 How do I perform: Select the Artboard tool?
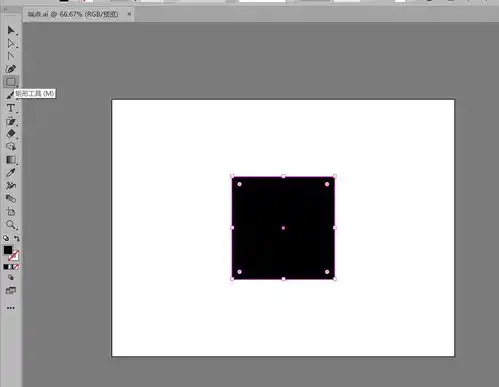pos(11,211)
